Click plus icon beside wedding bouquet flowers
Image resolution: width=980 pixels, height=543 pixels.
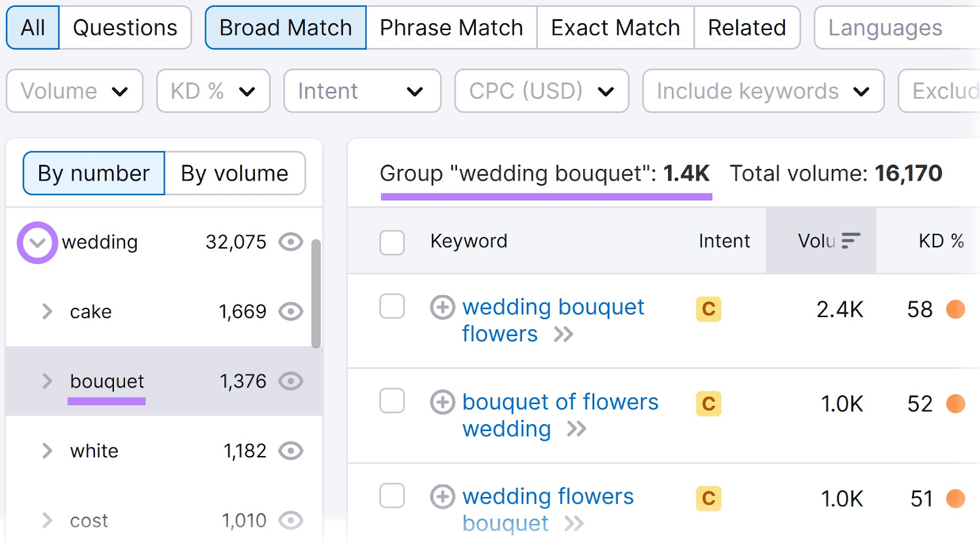tap(442, 307)
